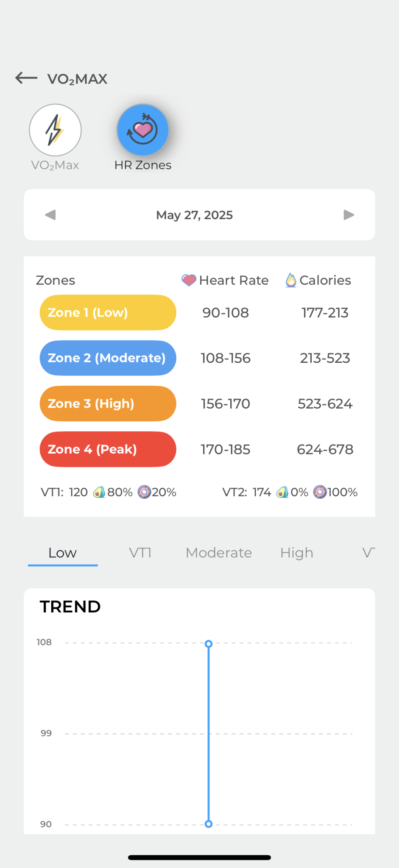The width and height of the screenshot is (399, 868).
Task: Tap the donut icon showing 20%
Action: [x=144, y=492]
